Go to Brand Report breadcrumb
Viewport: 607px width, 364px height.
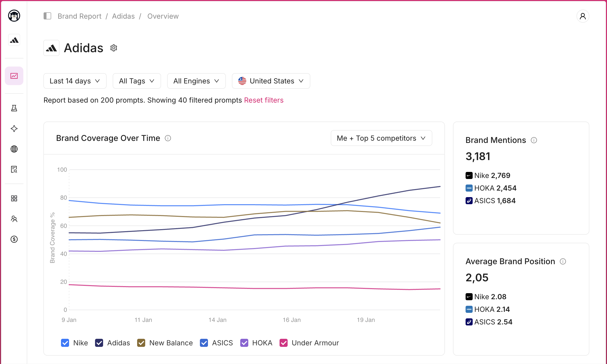79,16
